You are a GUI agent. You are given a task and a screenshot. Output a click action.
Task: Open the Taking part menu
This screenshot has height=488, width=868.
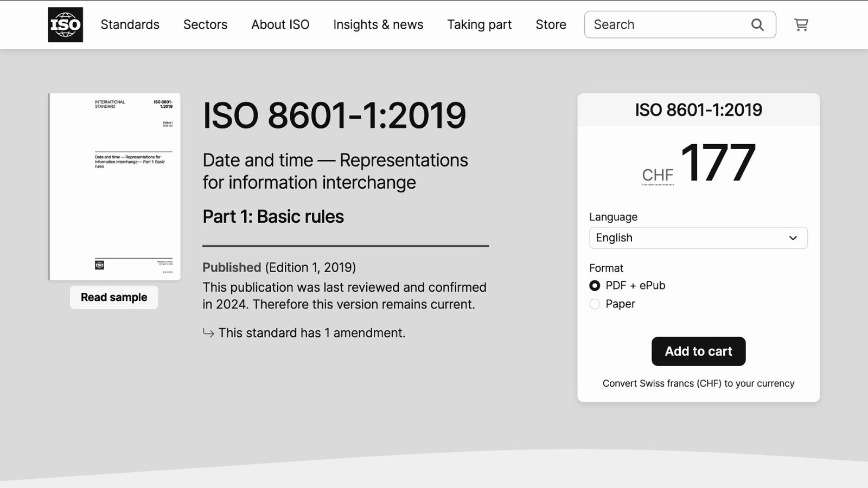pyautogui.click(x=479, y=24)
